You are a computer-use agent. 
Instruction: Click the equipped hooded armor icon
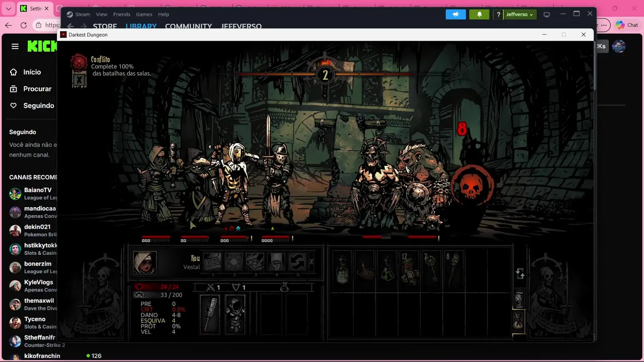235,314
